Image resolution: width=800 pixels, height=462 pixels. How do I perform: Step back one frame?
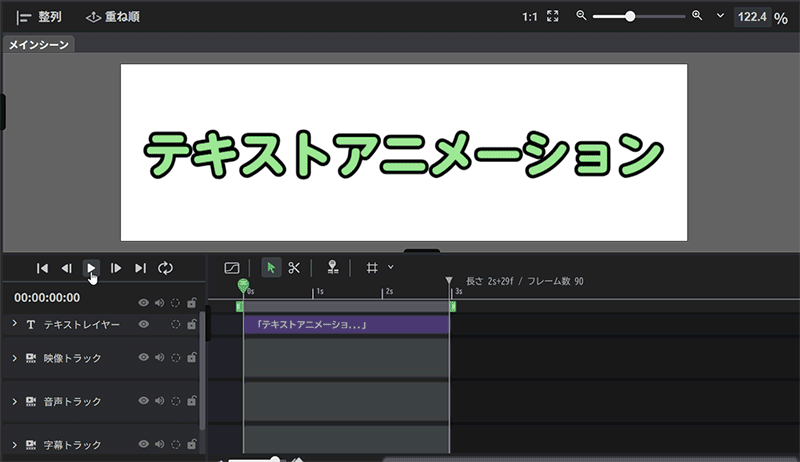click(66, 268)
